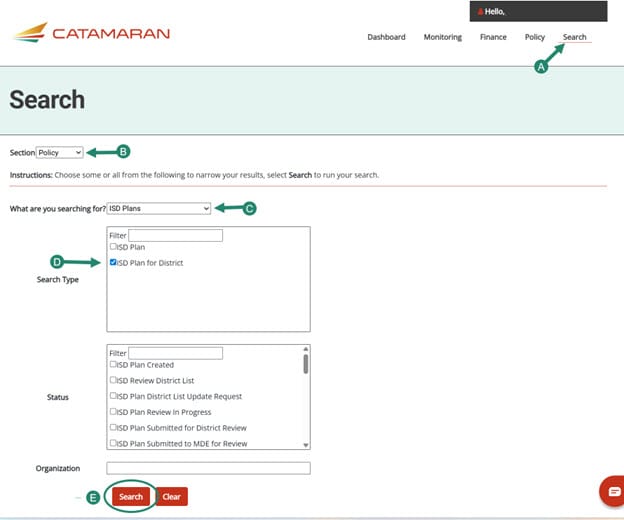Click the Search page heading
The width and height of the screenshot is (624, 520).
coord(47,99)
